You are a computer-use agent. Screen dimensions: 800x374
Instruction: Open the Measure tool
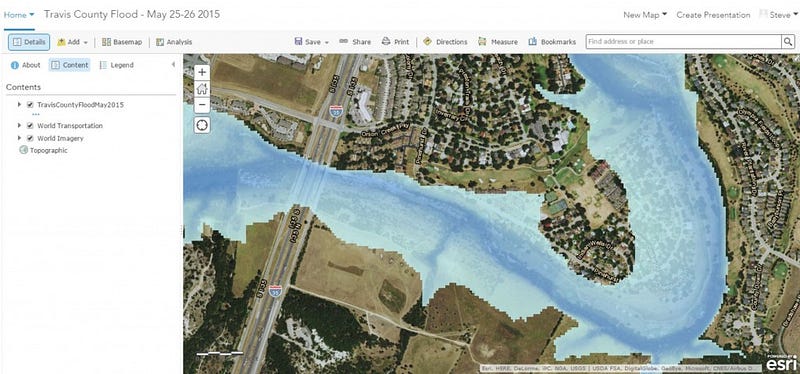pyautogui.click(x=498, y=42)
